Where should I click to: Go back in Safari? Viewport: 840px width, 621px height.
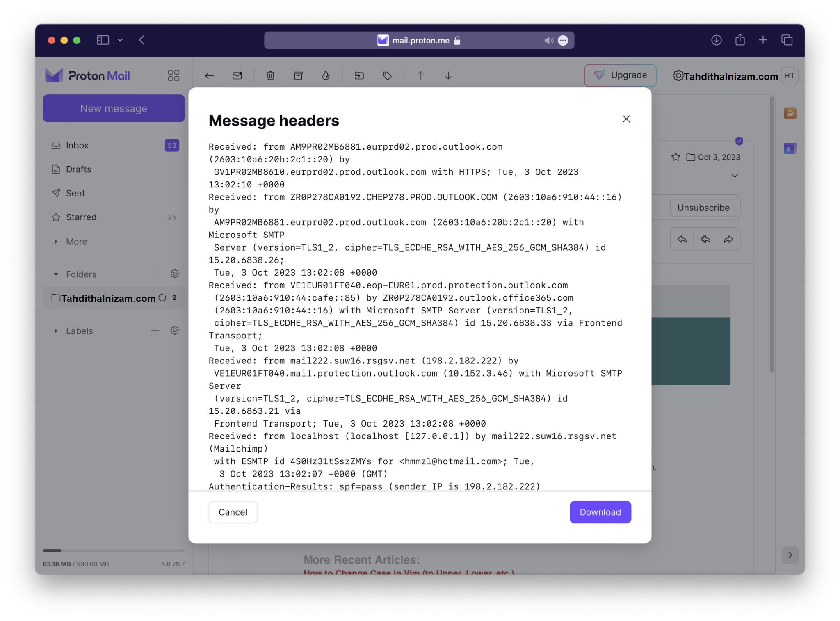click(x=142, y=40)
